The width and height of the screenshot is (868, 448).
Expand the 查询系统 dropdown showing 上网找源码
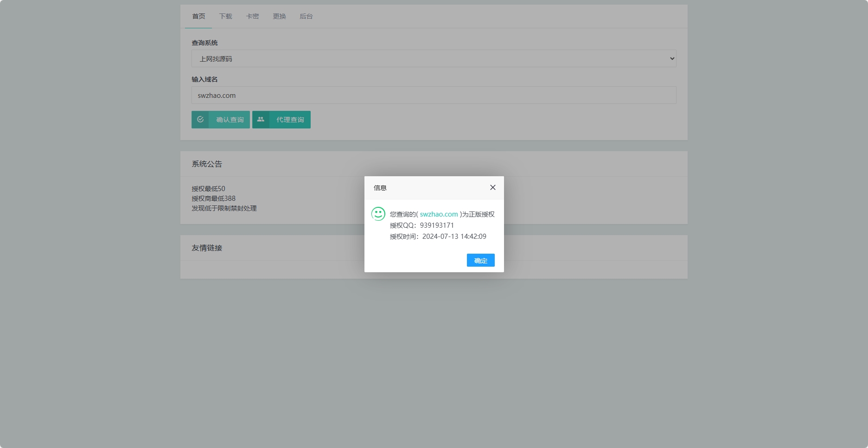pos(434,58)
